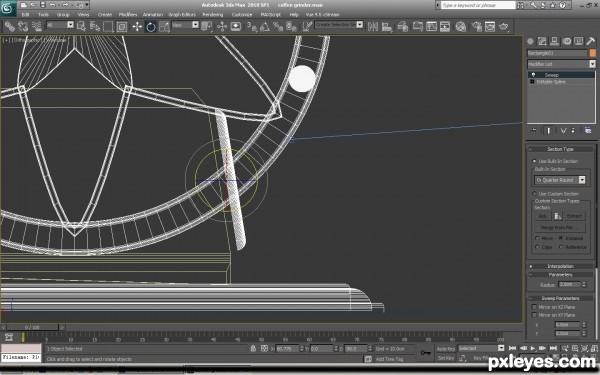Open the Rendering menu

click(213, 15)
